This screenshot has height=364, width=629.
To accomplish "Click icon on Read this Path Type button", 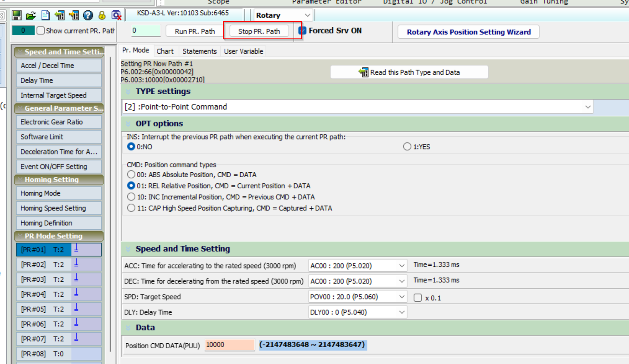I will (x=363, y=72).
